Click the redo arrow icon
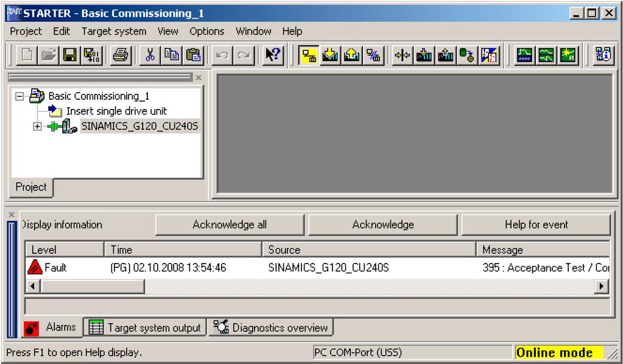623x364 pixels. tap(244, 55)
